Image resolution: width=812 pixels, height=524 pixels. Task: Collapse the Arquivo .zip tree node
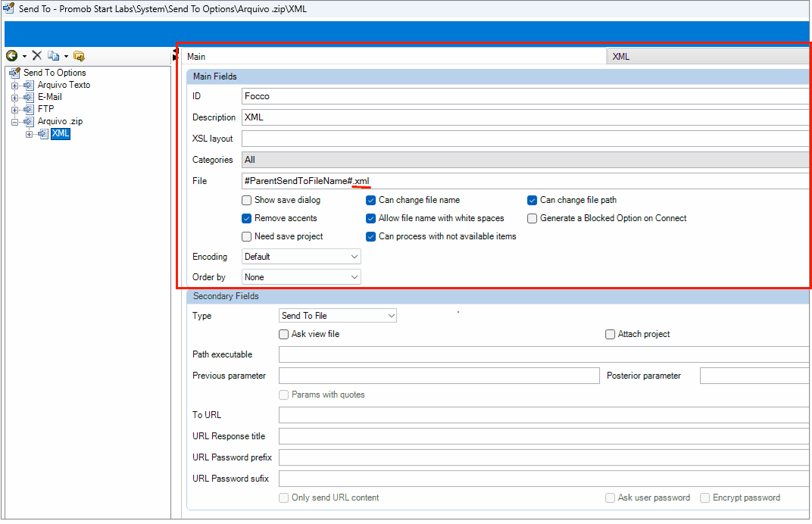(14, 122)
